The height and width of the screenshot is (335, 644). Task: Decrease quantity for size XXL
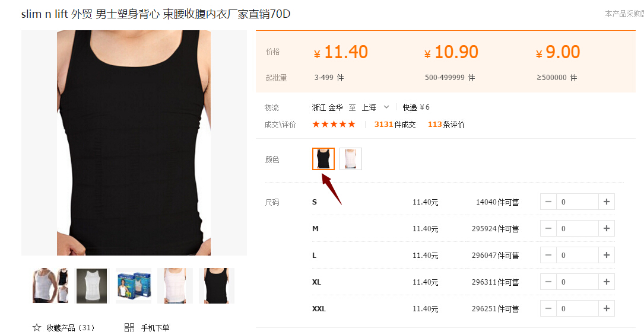(x=548, y=308)
